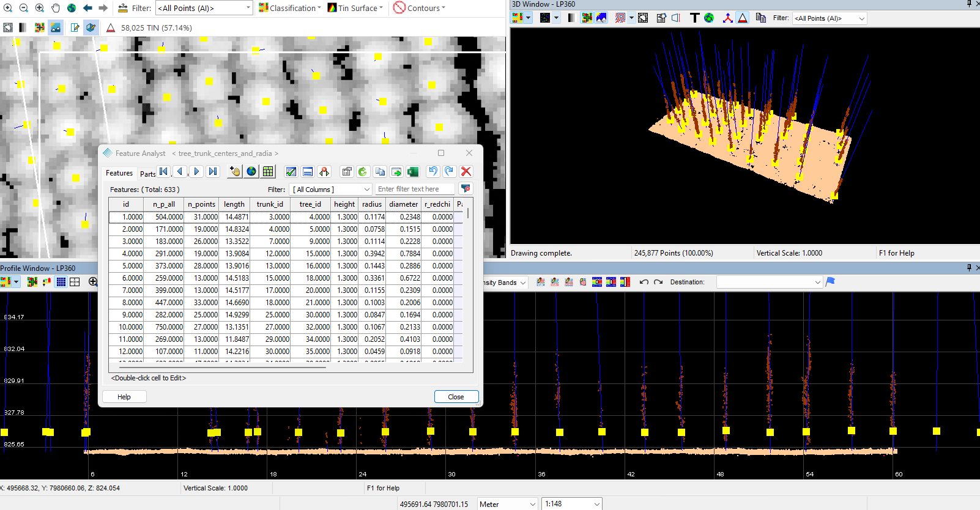Select the cell with n_p_all value 504.0000
The width and height of the screenshot is (980, 510).
pos(164,217)
